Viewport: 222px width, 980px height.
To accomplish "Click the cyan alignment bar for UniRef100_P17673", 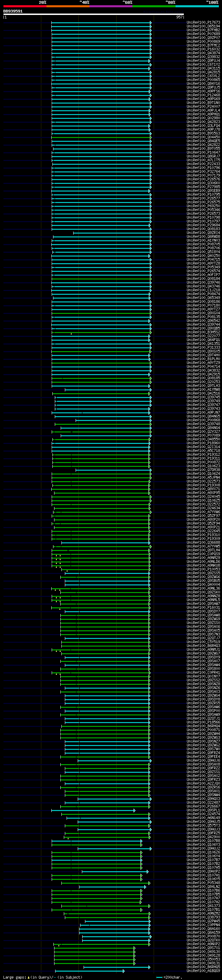I will coord(101,23).
